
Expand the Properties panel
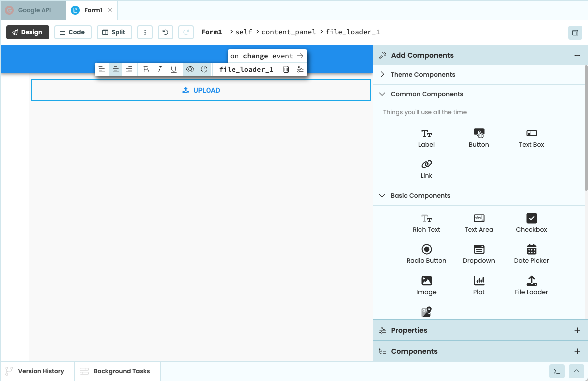578,330
